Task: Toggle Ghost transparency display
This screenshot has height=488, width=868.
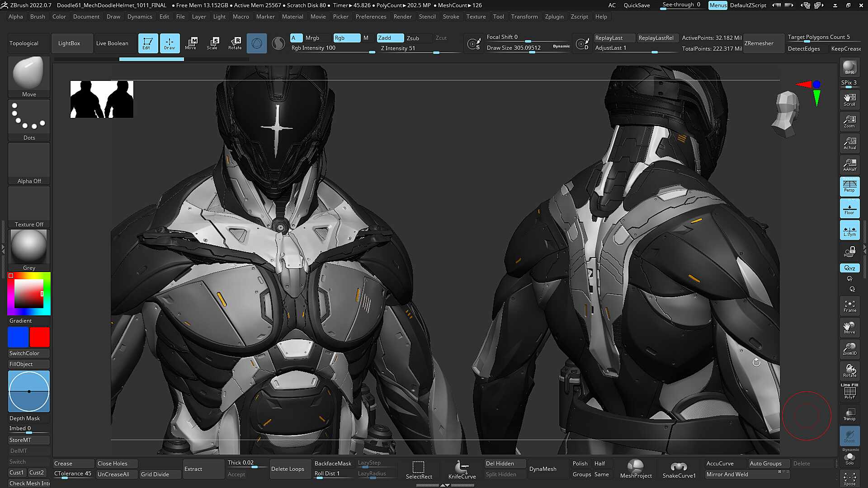Action: (849, 436)
